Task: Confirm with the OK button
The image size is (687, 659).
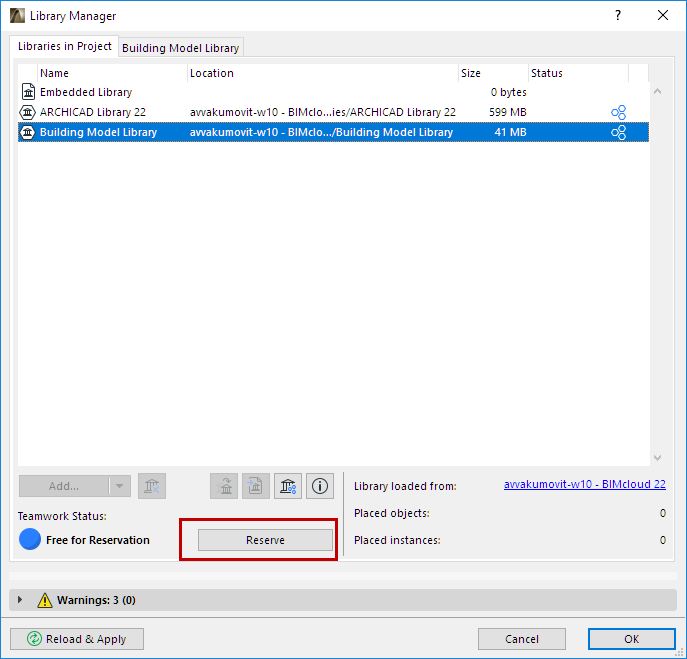Action: 631,639
